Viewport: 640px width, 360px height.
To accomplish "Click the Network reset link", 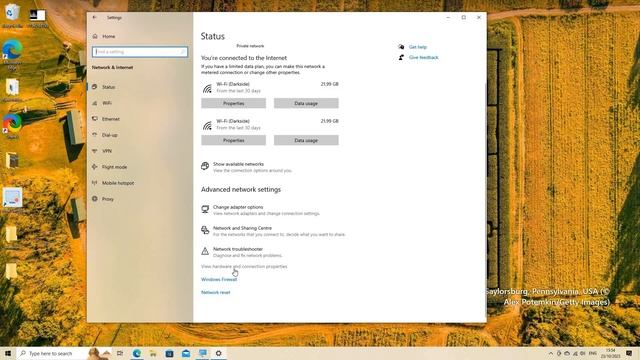I will pos(216,293).
